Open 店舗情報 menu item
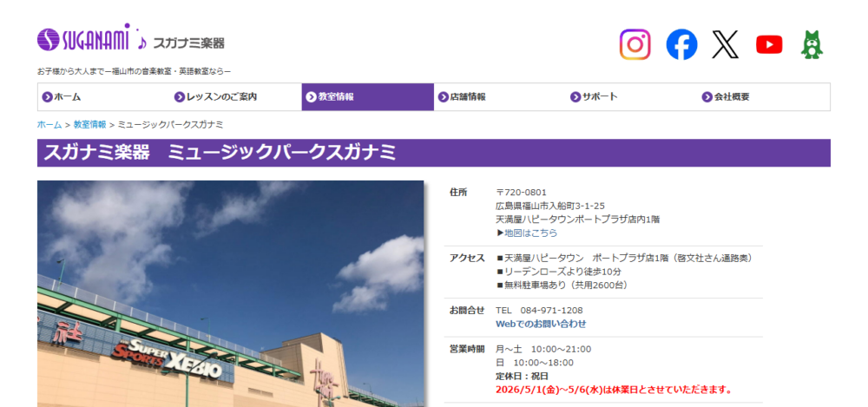This screenshot has width=868, height=407. [500, 97]
